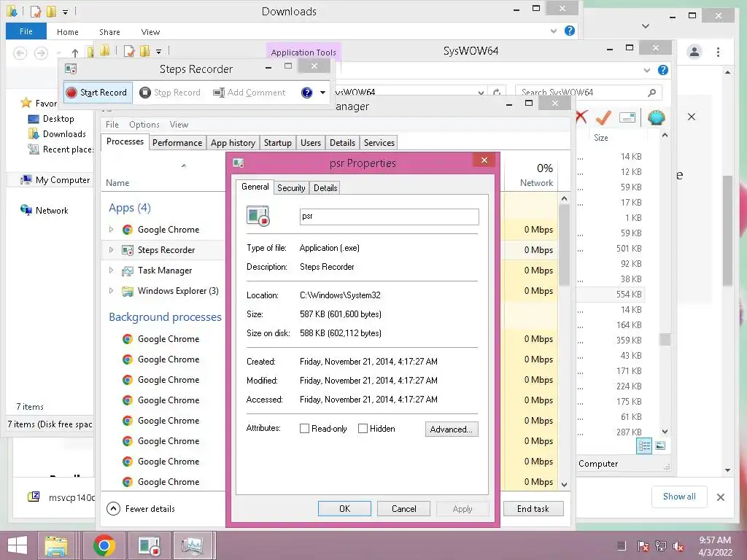Collapse Task Manager with Fewer details
The height and width of the screenshot is (560, 747).
(141, 508)
